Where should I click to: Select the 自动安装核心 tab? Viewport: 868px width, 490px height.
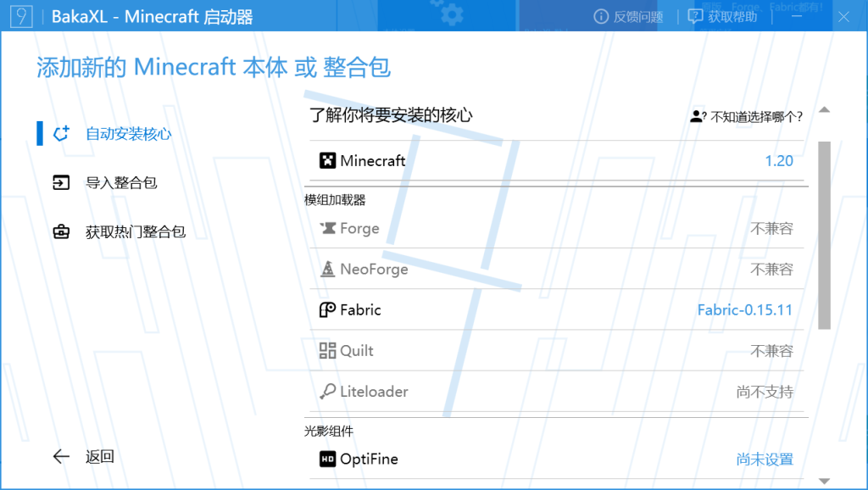(128, 134)
